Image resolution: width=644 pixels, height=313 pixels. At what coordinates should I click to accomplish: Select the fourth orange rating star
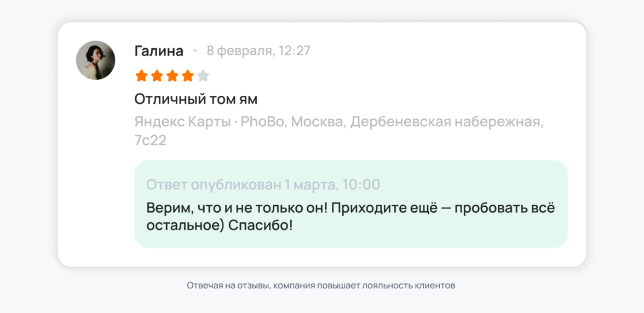pyautogui.click(x=188, y=76)
